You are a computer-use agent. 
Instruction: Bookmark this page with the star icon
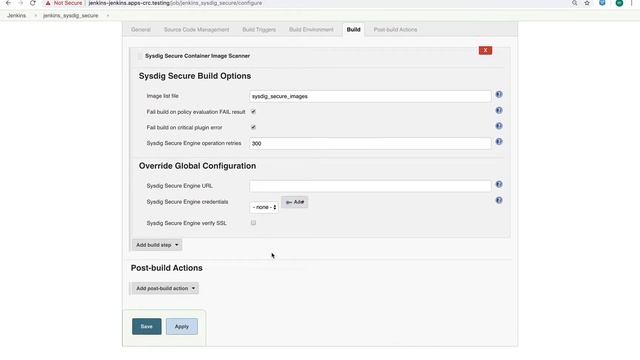point(587,3)
